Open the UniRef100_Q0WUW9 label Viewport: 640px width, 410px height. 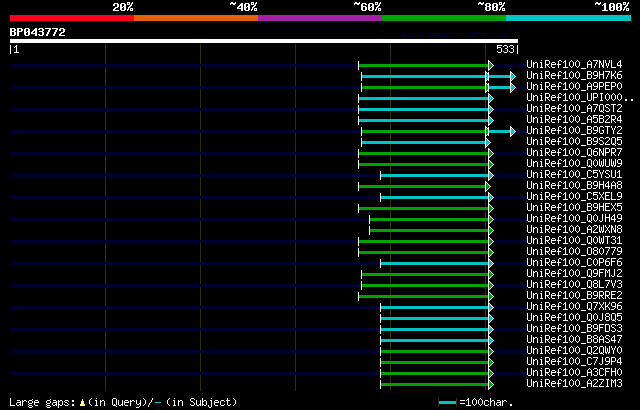574,164
